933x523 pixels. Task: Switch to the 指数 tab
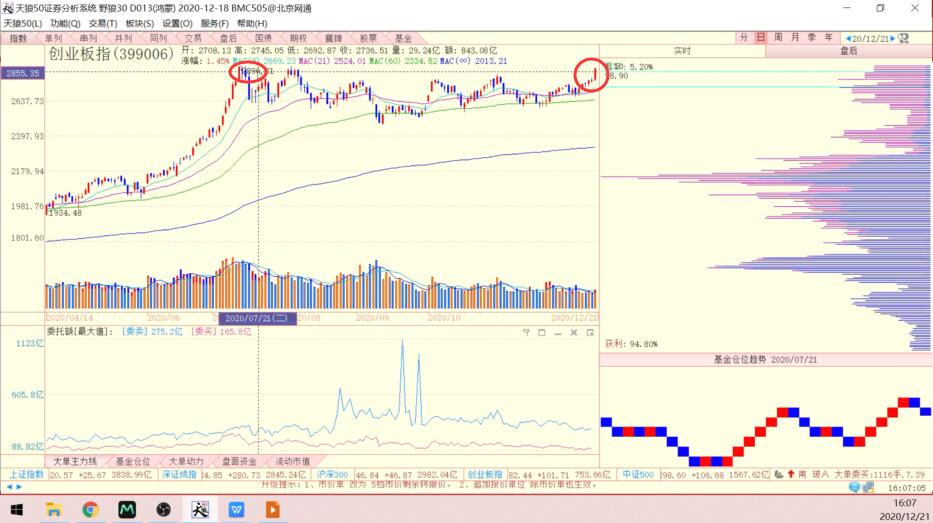point(18,38)
